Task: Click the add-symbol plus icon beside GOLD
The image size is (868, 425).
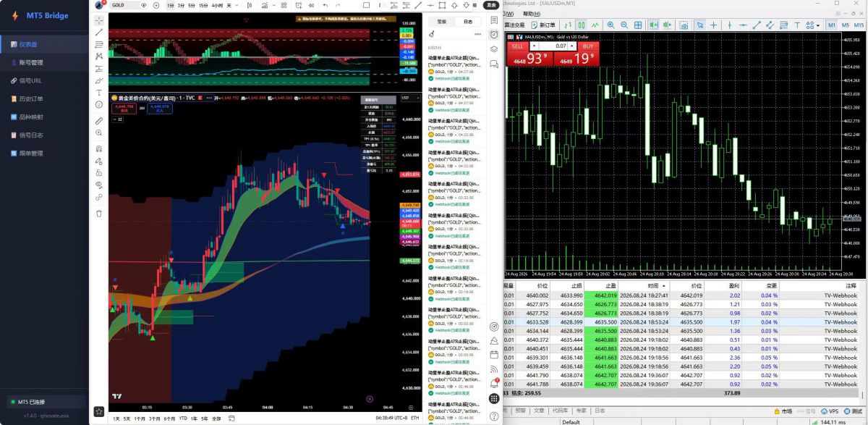Action: pyautogui.click(x=156, y=5)
